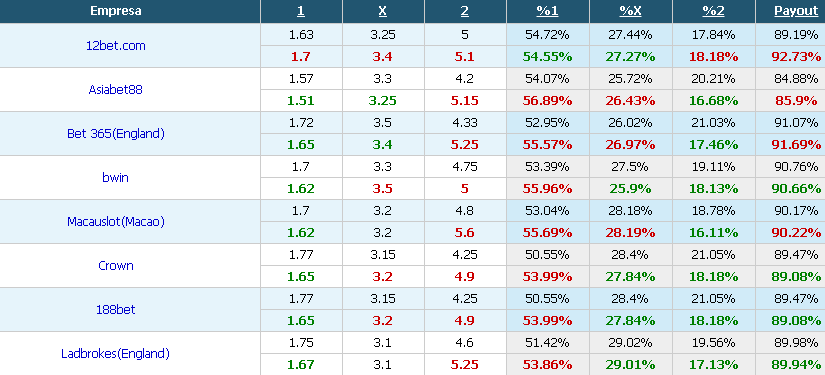Open the bwin bookmaker link

pyautogui.click(x=116, y=178)
